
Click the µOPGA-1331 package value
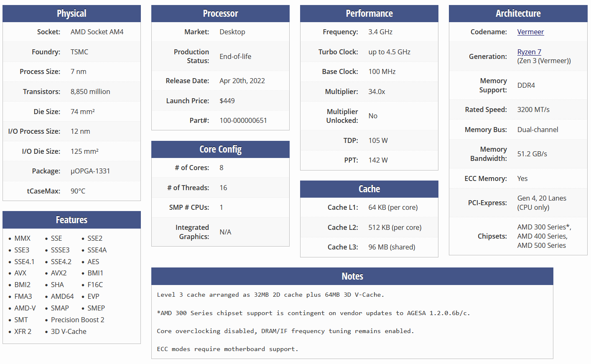click(90, 171)
